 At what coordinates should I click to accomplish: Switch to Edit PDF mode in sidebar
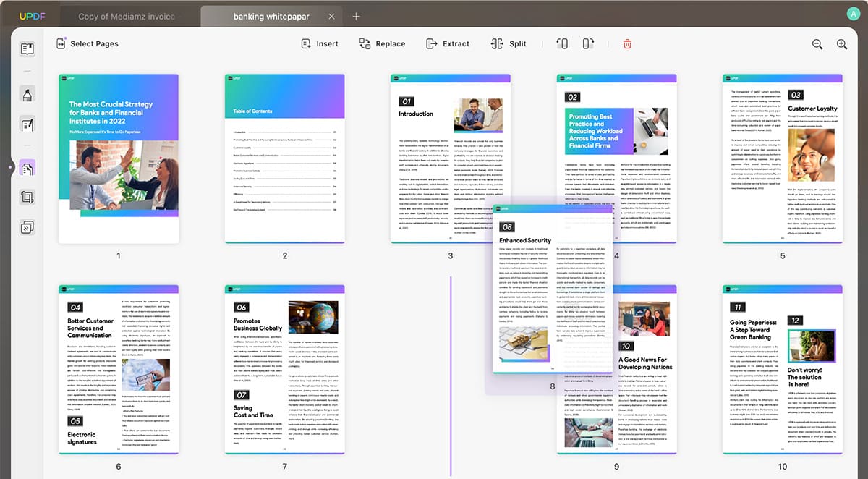(x=27, y=124)
